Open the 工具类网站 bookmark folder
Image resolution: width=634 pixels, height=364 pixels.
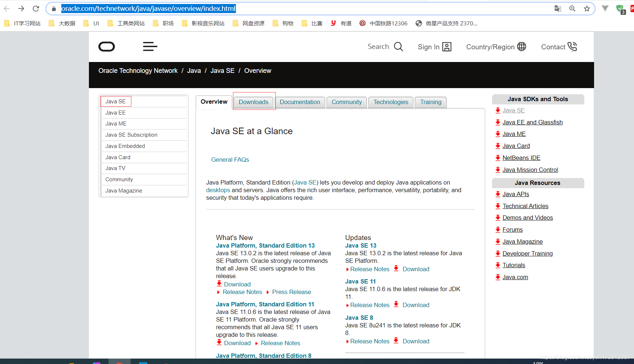pos(126,23)
